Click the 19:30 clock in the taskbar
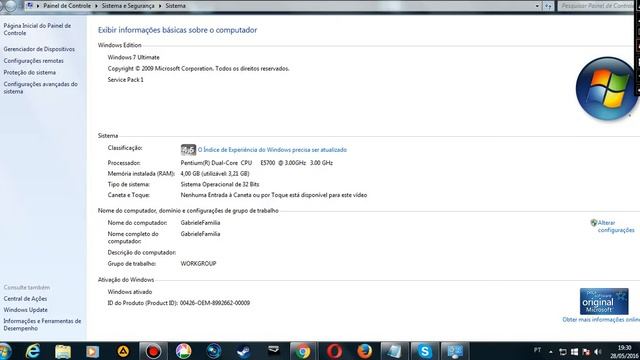Screen dimensions: 640x360 point(624,348)
